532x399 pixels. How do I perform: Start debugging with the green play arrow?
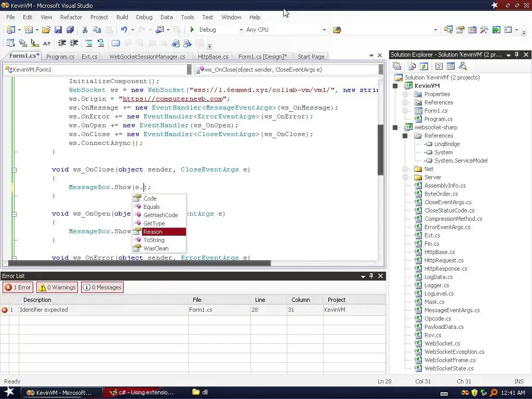192,30
